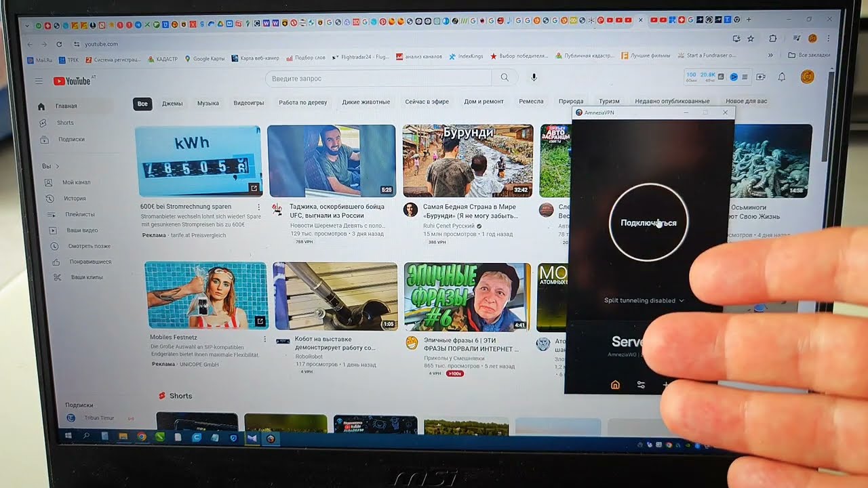The height and width of the screenshot is (488, 868).
Task: Open the YouTube Create video icon
Action: (761, 77)
